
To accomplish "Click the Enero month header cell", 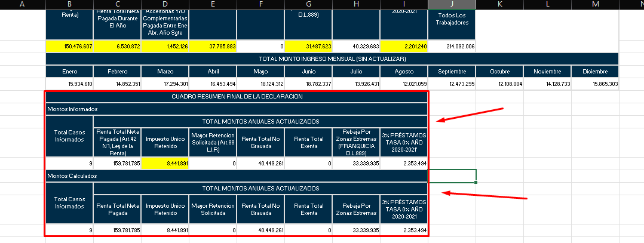I will point(69,71).
